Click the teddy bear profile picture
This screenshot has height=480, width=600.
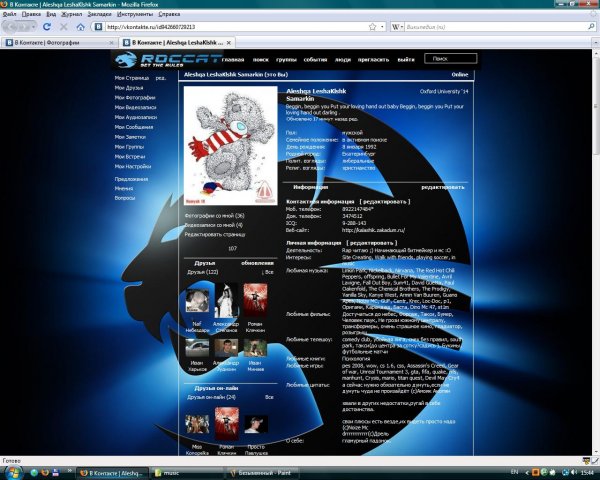click(x=231, y=145)
